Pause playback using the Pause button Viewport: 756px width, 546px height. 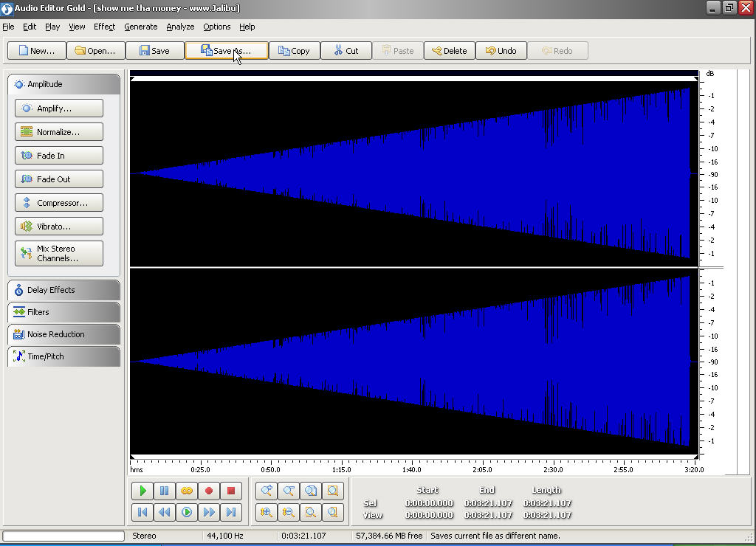pos(165,491)
